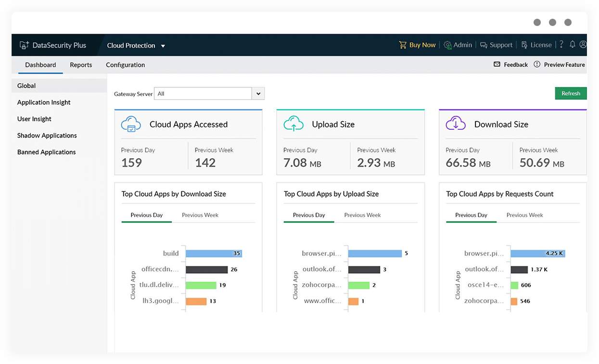Open the License document icon
This screenshot has width=599, height=364.
coord(524,45)
